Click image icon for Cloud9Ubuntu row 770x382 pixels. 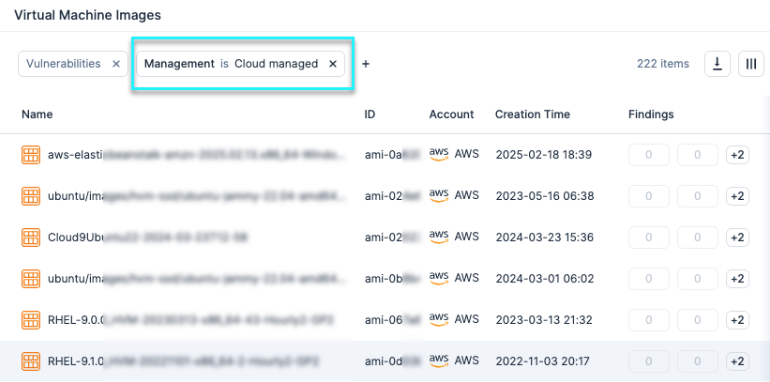point(31,237)
